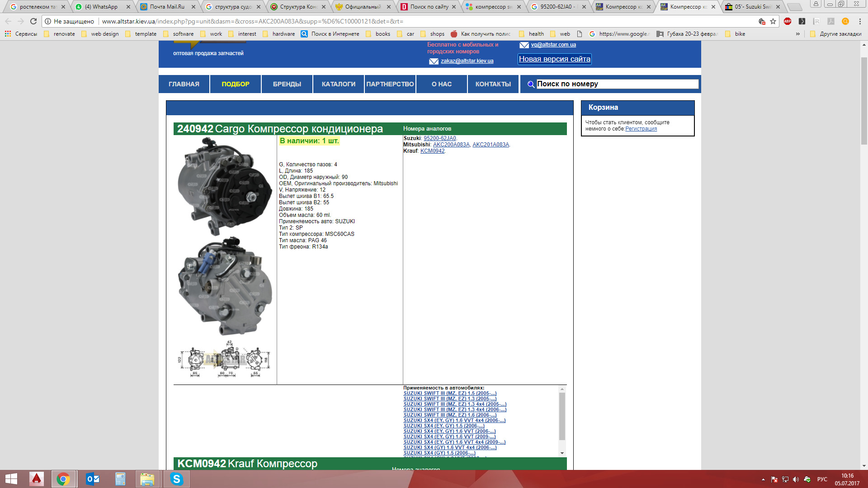Launch AutoCAD from the taskbar

[x=37, y=479]
